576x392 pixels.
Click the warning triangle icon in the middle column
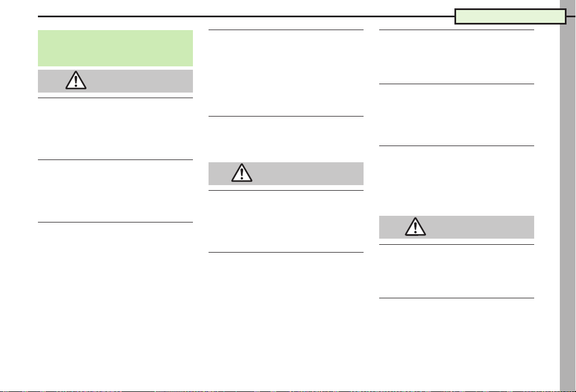(x=241, y=173)
